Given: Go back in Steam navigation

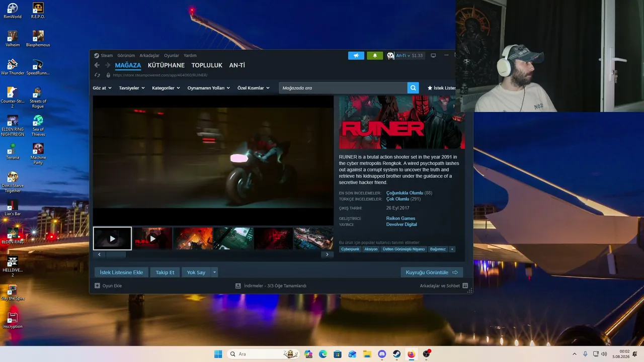Looking at the screenshot, I should 97,65.
